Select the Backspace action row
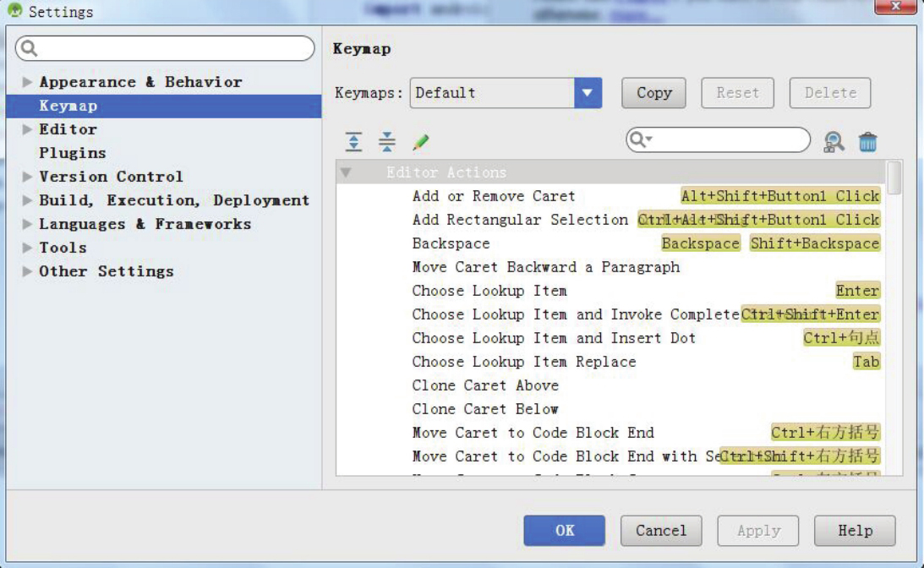 (x=610, y=243)
